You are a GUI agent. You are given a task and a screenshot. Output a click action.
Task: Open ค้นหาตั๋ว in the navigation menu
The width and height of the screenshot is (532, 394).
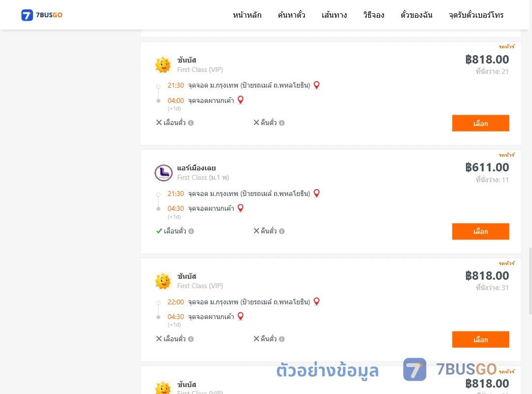coord(292,15)
